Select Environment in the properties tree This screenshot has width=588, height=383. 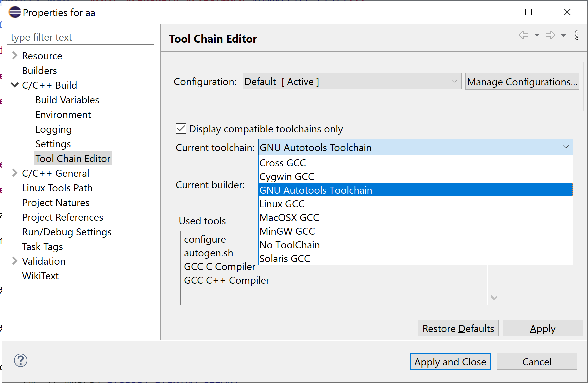(x=63, y=115)
